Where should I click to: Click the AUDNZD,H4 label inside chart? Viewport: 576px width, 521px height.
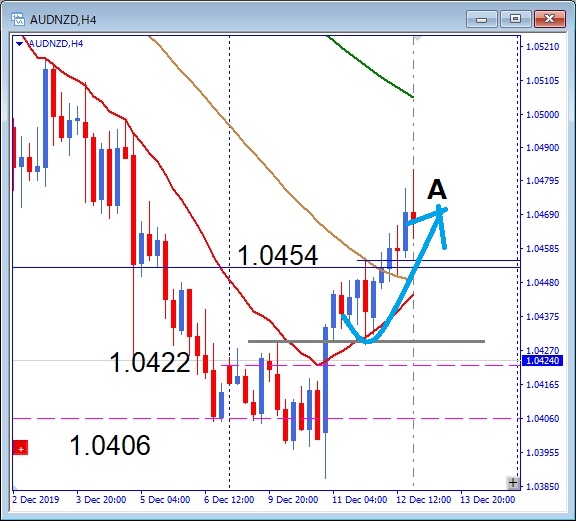point(56,44)
